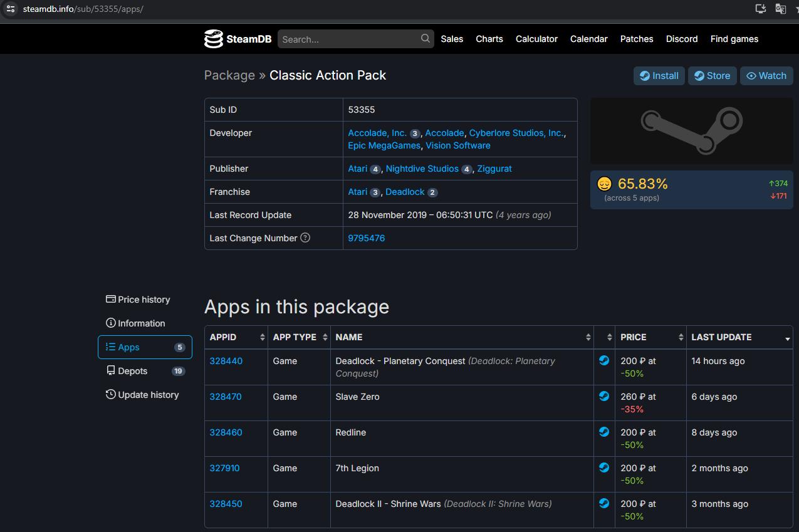
Task: Sort table by APPID column
Action: 236,337
